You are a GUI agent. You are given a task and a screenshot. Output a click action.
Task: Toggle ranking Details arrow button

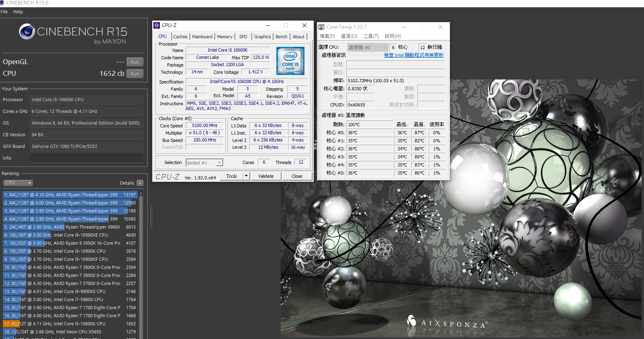point(140,183)
